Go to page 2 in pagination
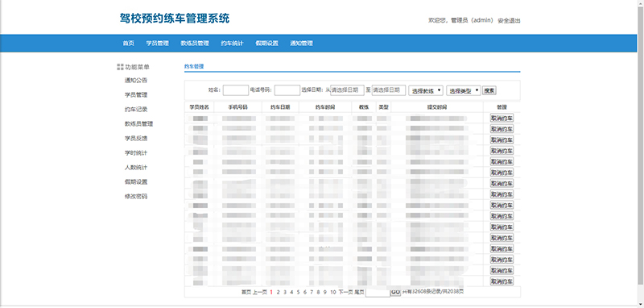644x308 pixels. [278, 292]
